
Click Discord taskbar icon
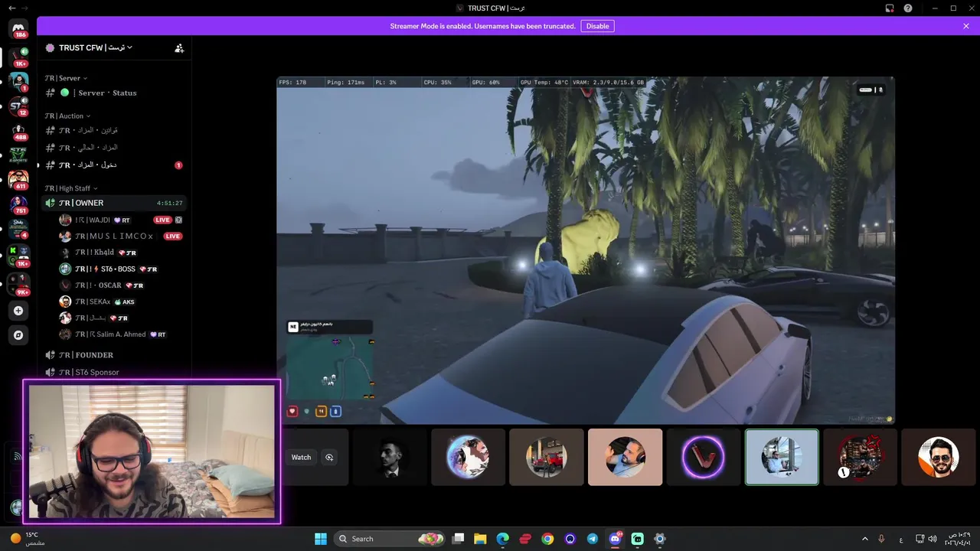(615, 539)
